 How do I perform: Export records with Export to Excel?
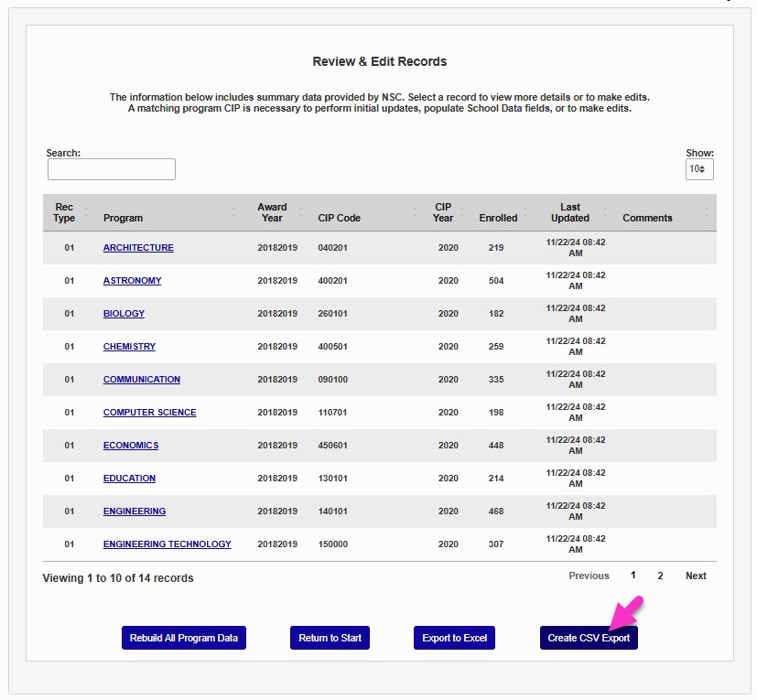tap(454, 638)
